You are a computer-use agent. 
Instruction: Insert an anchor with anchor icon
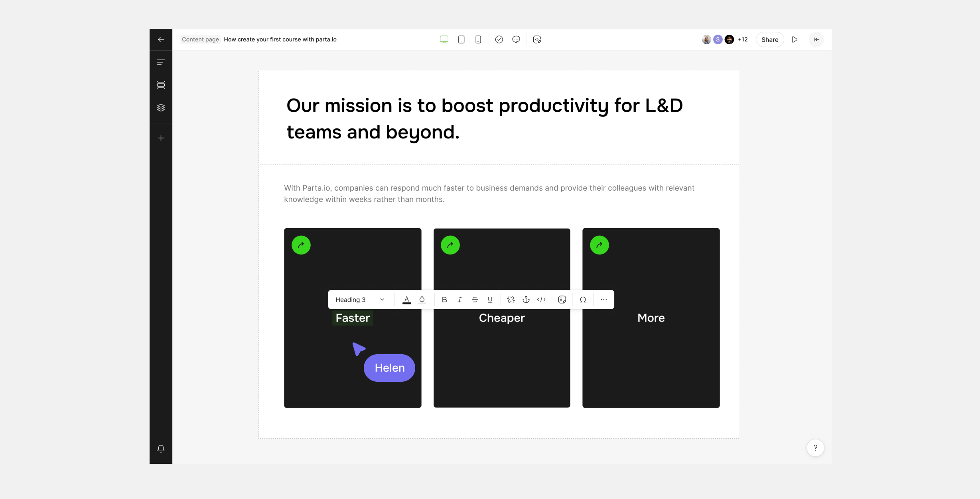pos(526,300)
